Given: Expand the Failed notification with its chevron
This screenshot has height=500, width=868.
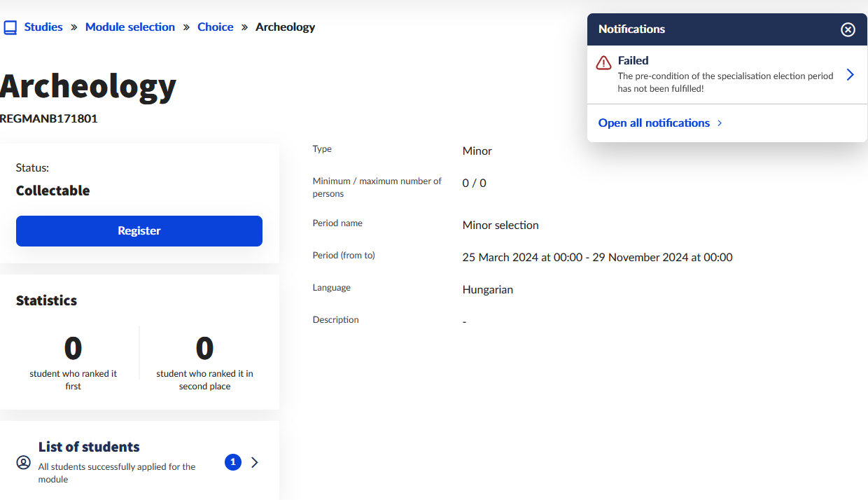Looking at the screenshot, I should pos(850,75).
